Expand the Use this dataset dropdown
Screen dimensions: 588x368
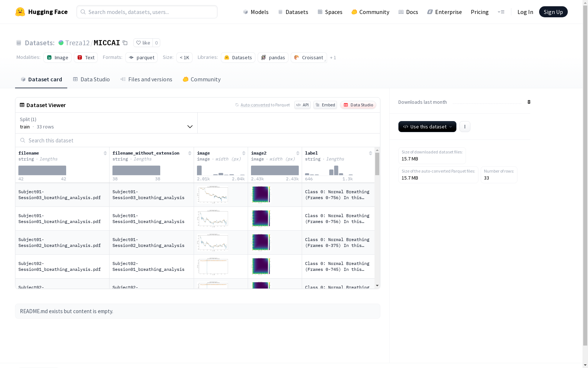427,127
